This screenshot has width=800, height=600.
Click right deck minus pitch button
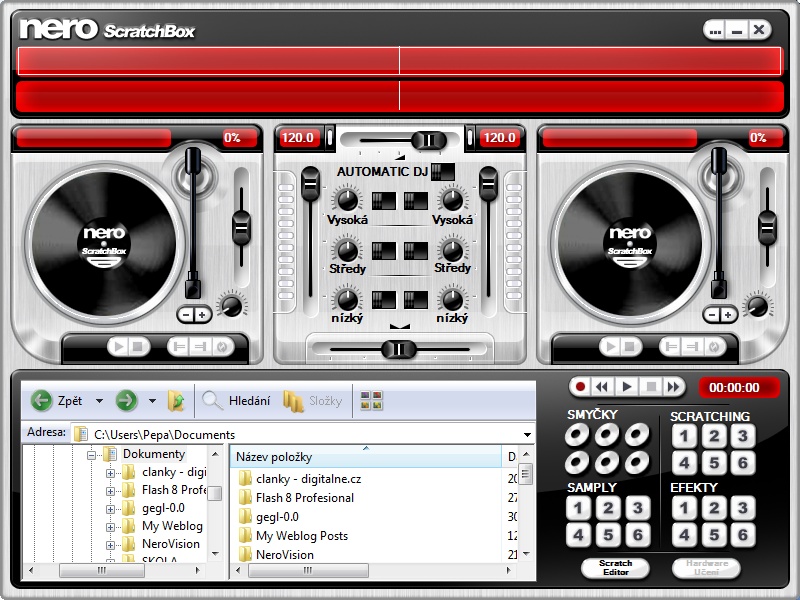712,315
